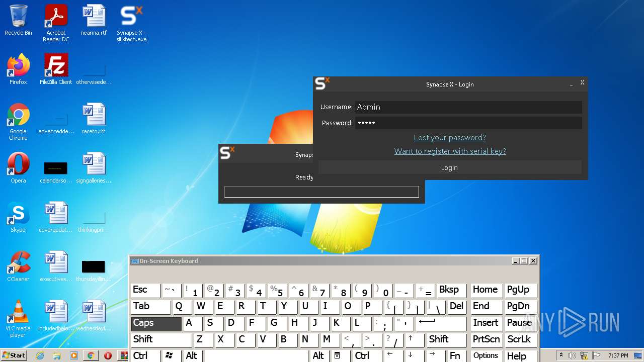The width and height of the screenshot is (644, 362).
Task: Select the raceto.rtf document icon
Action: click(x=94, y=119)
